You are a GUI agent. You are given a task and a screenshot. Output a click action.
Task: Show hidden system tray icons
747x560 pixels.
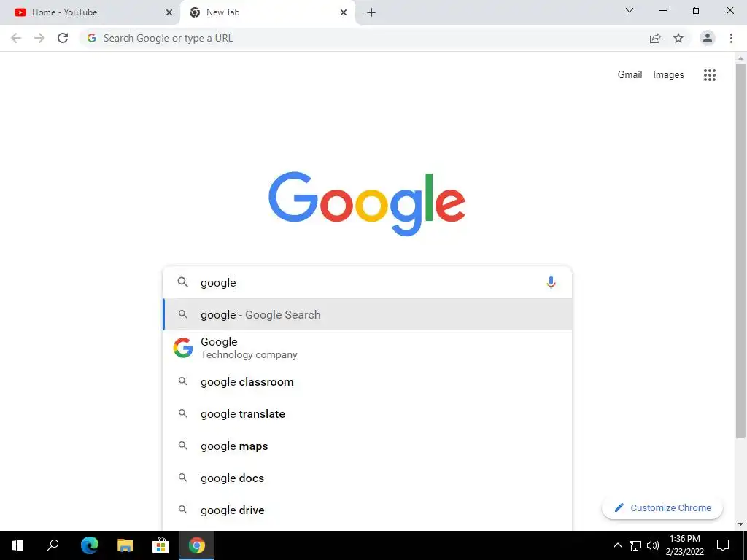617,545
